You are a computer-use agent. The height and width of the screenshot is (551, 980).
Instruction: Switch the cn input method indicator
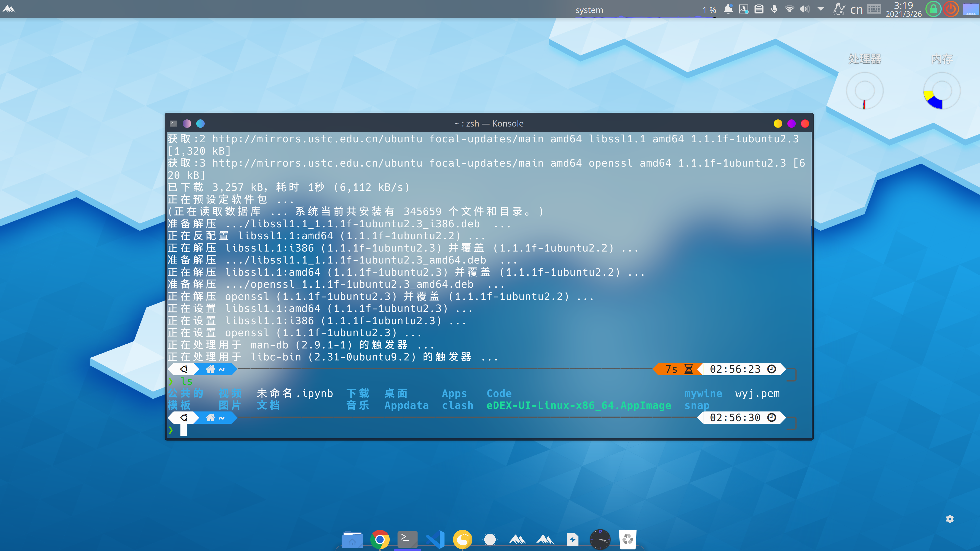856,9
